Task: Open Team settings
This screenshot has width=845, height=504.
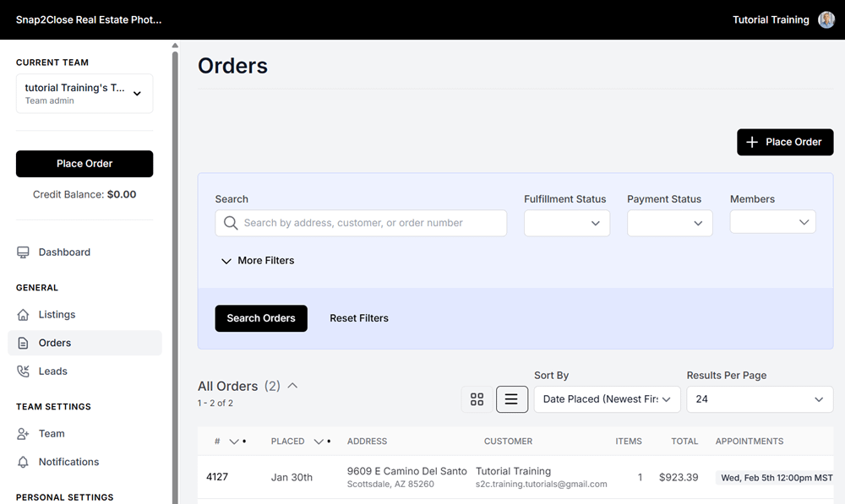Action: pos(51,433)
